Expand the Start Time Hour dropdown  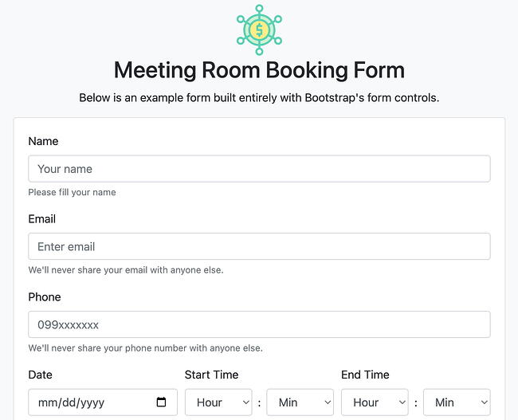(218, 402)
